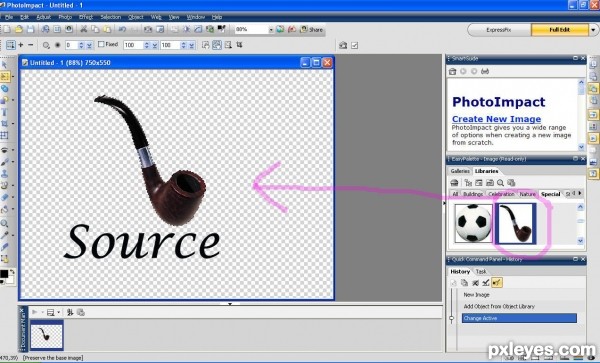Click the Paste toolbar icon

tap(107, 29)
